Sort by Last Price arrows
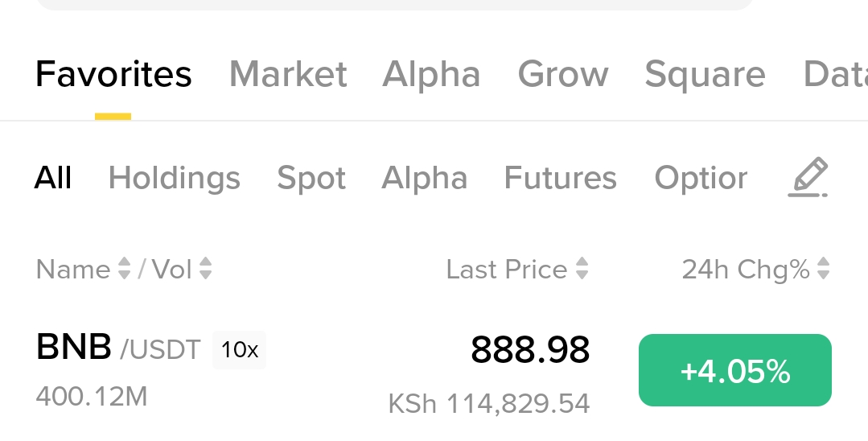 (x=582, y=269)
